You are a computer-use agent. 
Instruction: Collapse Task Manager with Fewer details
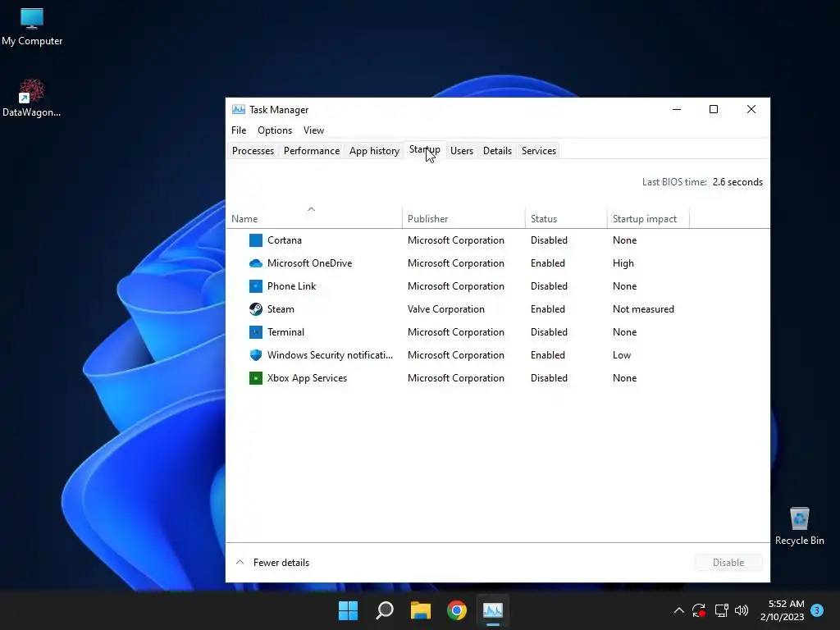272,563
